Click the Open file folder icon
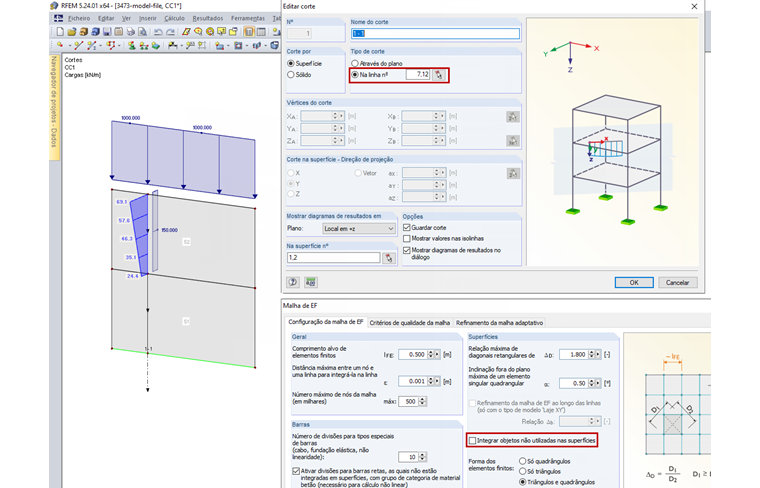Image resolution: width=760 pixels, height=488 pixels. [x=72, y=31]
